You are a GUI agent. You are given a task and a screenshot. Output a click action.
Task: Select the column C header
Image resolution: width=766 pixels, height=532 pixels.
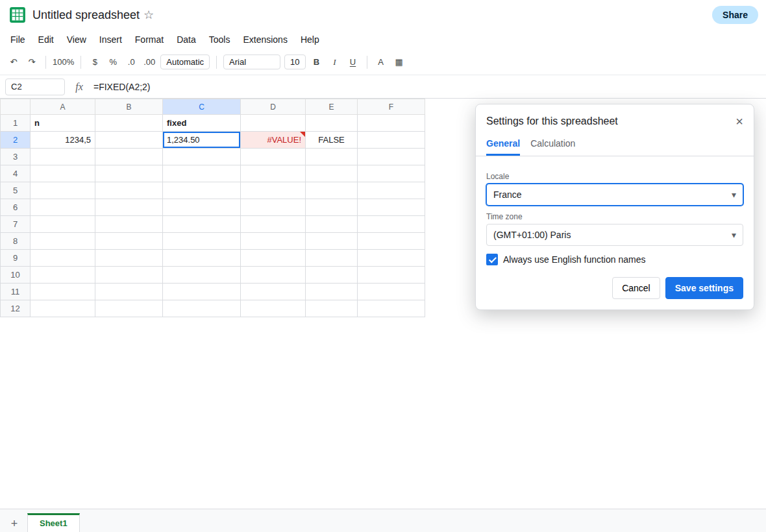[201, 107]
